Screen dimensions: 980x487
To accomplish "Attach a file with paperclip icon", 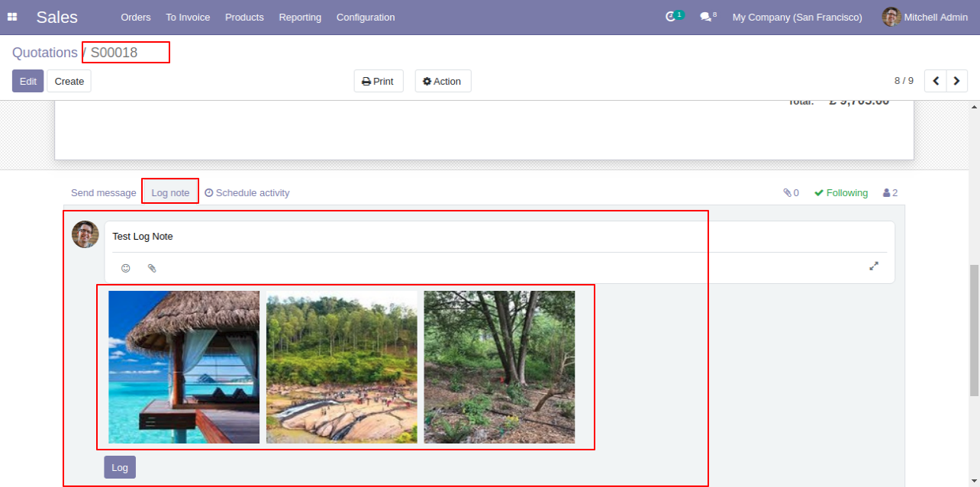I will tap(152, 268).
